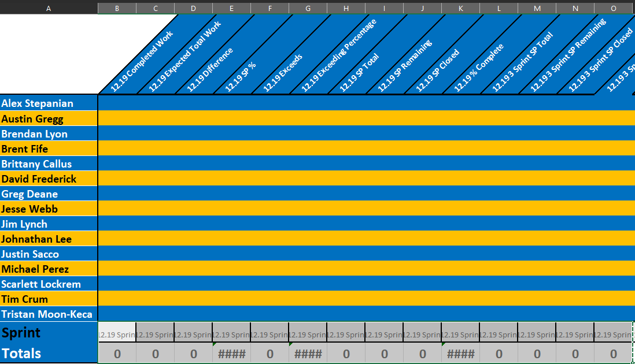This screenshot has width=635, height=364.
Task: Select the David Frederick name cell
Action: tap(49, 179)
